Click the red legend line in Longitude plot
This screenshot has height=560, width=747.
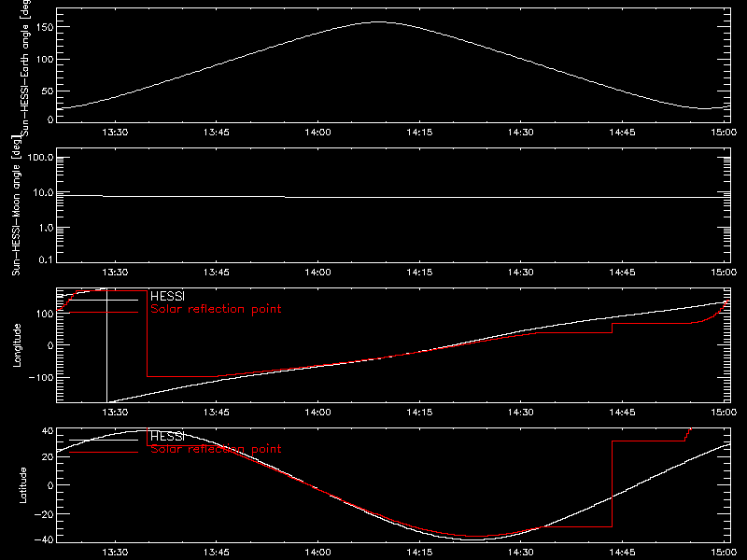(104, 313)
